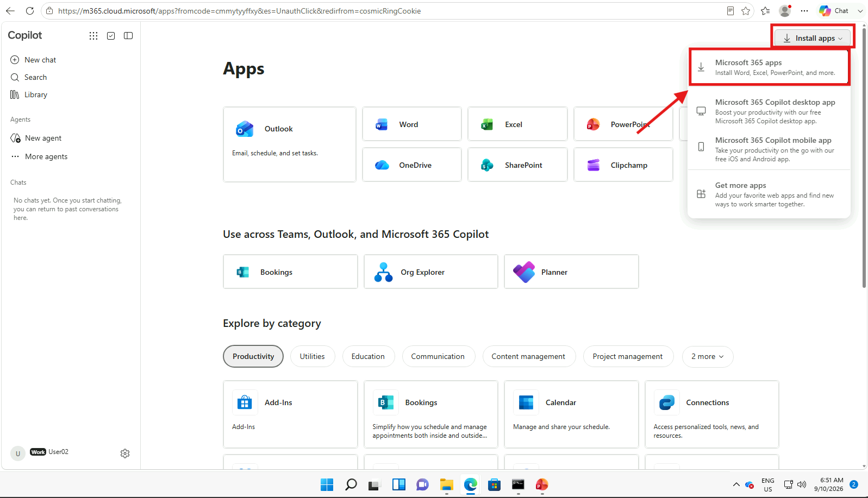This screenshot has height=498, width=868.
Task: Open the taskbar clock and date
Action: (829, 484)
